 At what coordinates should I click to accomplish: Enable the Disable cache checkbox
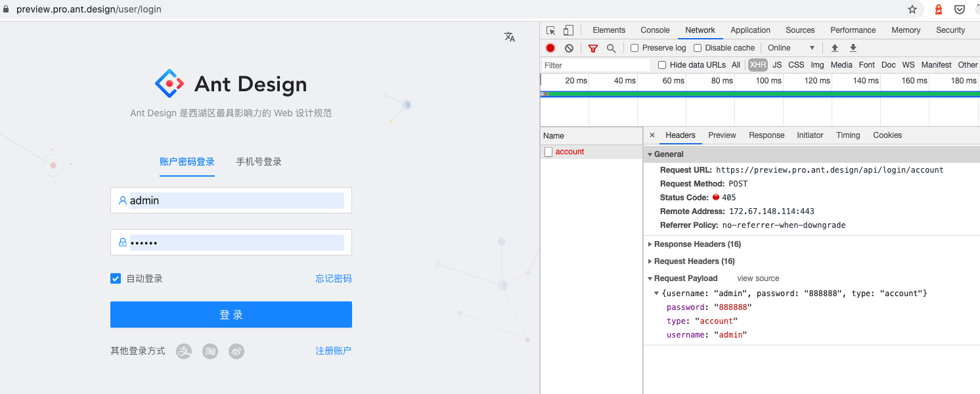[x=698, y=48]
